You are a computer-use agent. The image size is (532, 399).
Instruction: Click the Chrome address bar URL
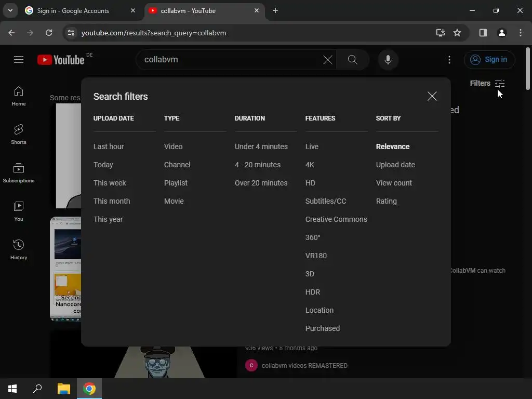[x=154, y=33]
